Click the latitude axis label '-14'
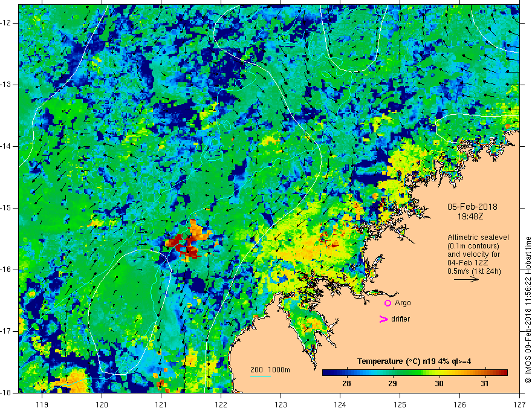The height and width of the screenshot is (411, 532). tap(6, 146)
